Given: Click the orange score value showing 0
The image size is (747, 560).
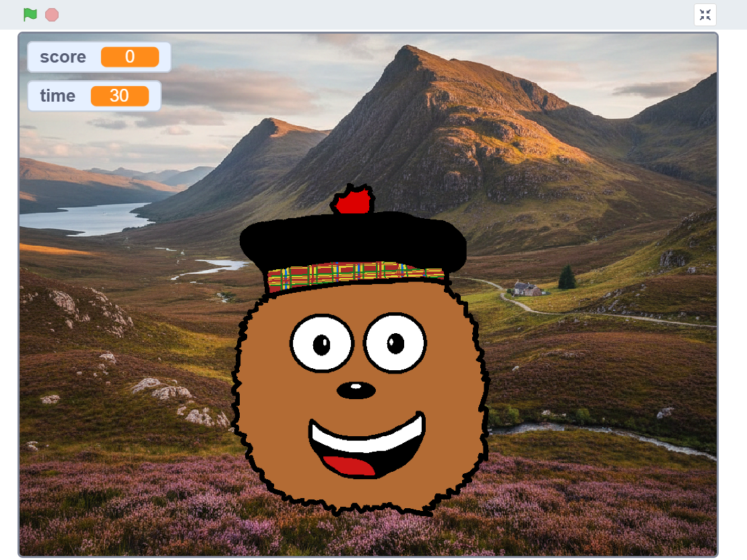Looking at the screenshot, I should pyautogui.click(x=130, y=57).
